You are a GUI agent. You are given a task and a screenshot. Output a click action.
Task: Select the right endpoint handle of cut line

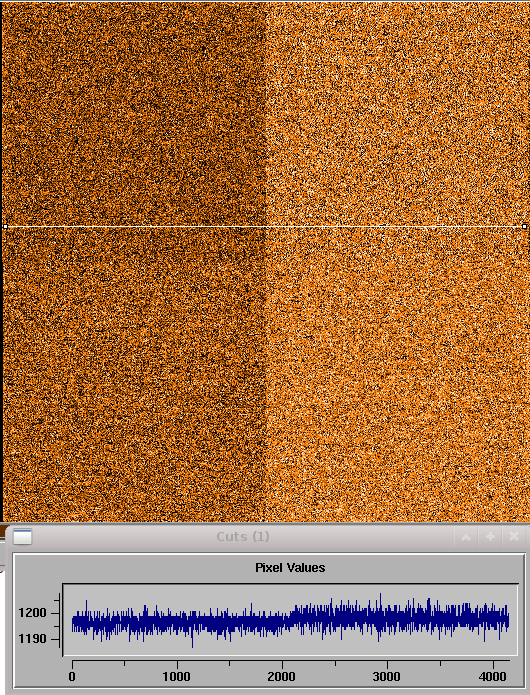click(x=525, y=226)
